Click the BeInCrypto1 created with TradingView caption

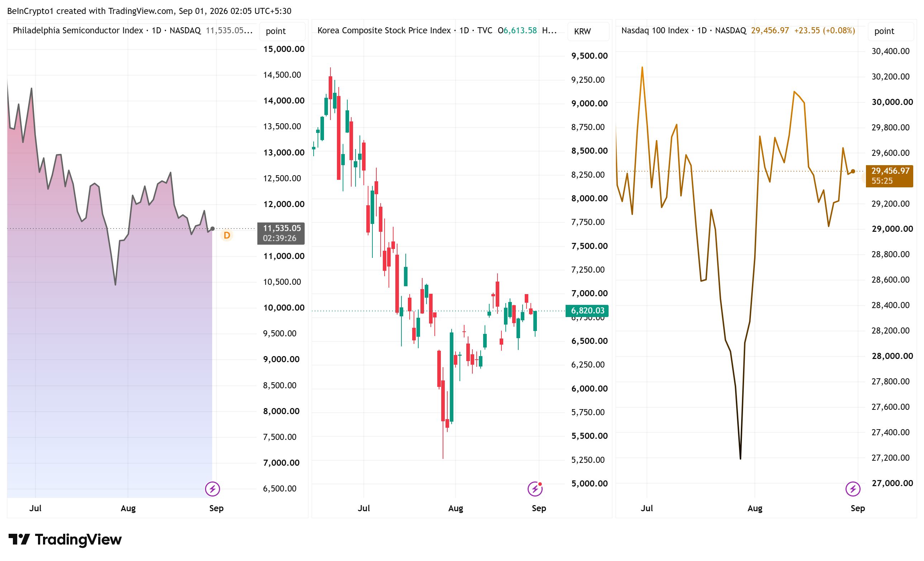tap(149, 11)
